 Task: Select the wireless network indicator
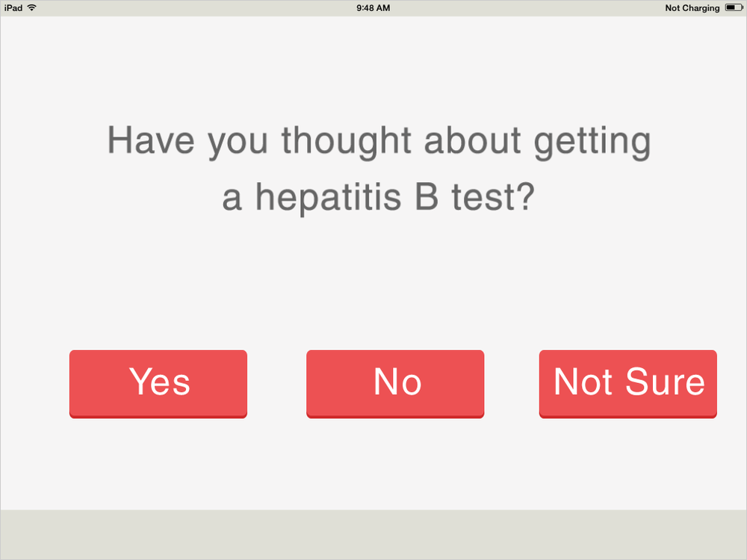coord(32,7)
